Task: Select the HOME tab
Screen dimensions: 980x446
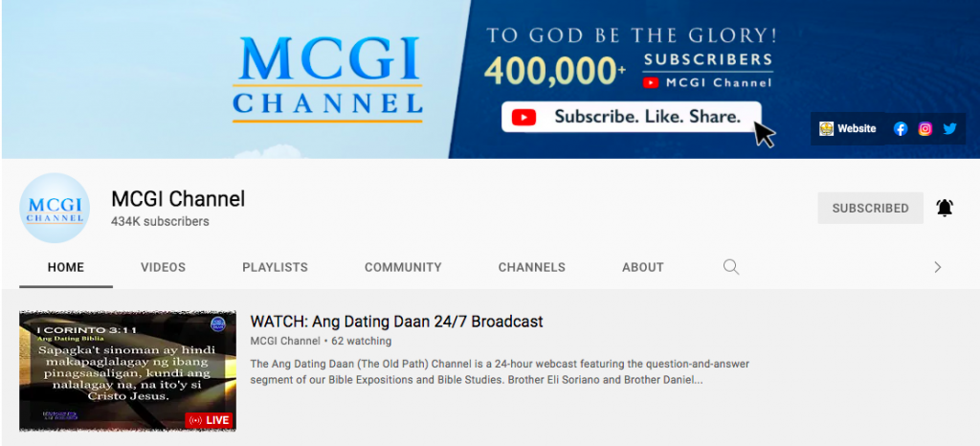Action: click(66, 267)
